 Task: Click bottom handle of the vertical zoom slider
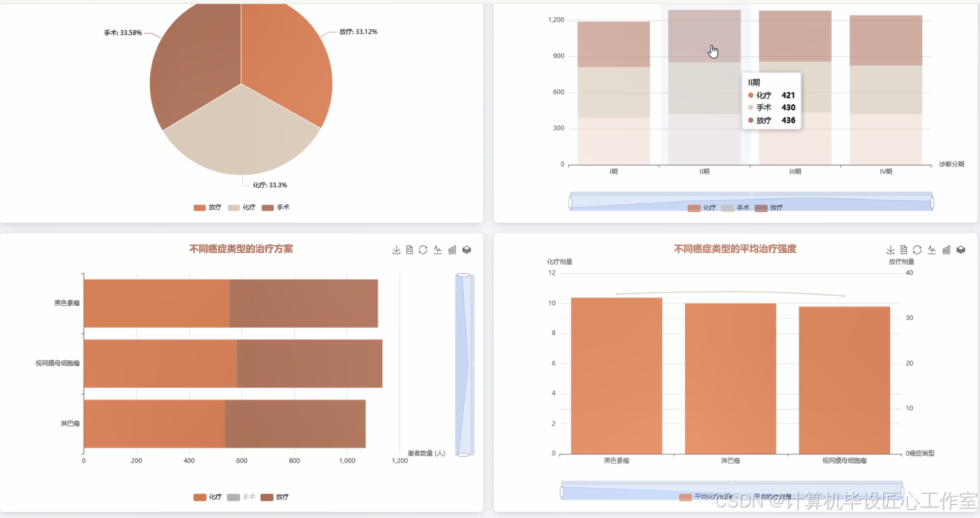click(463, 454)
